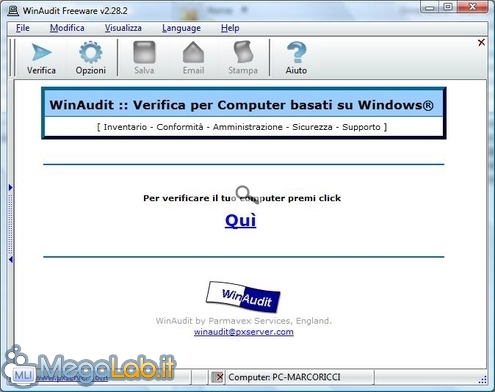Click the window resize grip corner

pos(483,380)
